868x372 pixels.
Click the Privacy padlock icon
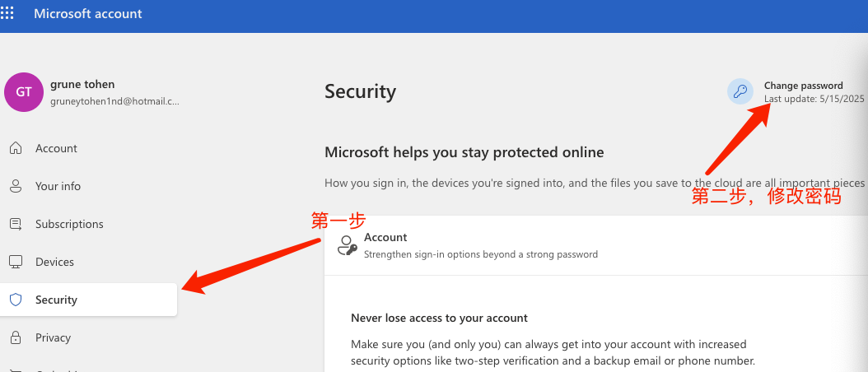click(15, 337)
